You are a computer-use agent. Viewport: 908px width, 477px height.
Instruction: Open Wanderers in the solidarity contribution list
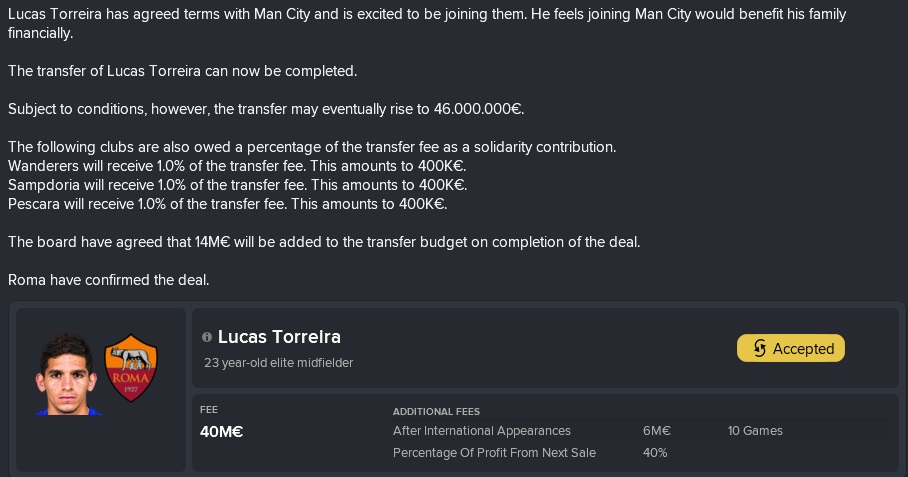43,166
